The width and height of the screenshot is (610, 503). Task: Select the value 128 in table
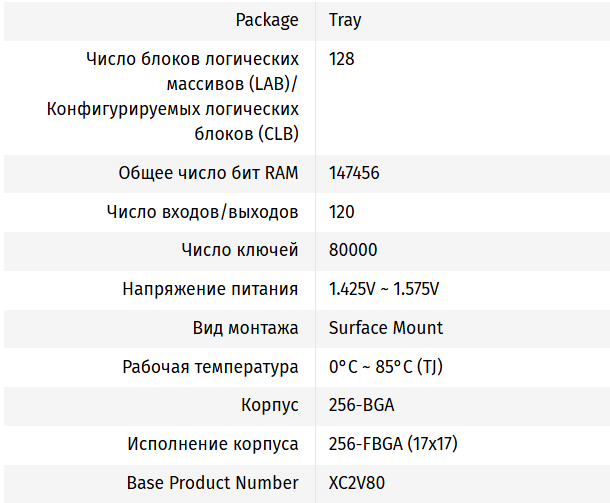[x=341, y=59]
